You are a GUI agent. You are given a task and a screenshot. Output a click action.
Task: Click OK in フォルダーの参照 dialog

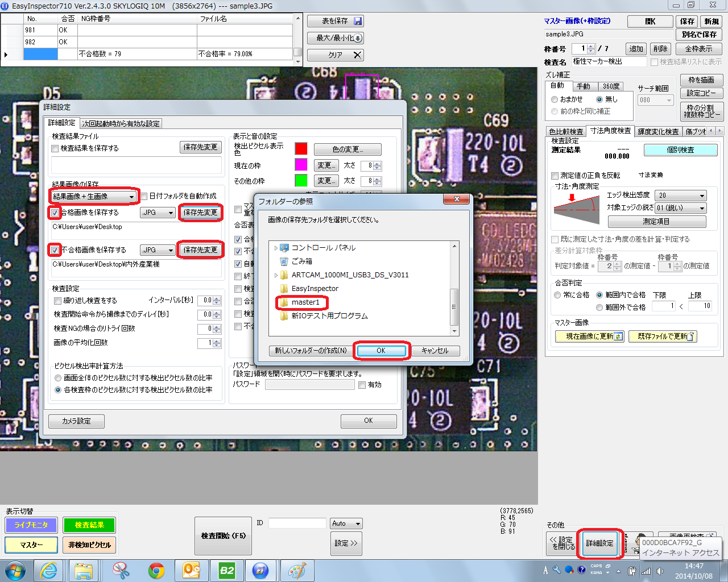[381, 351]
